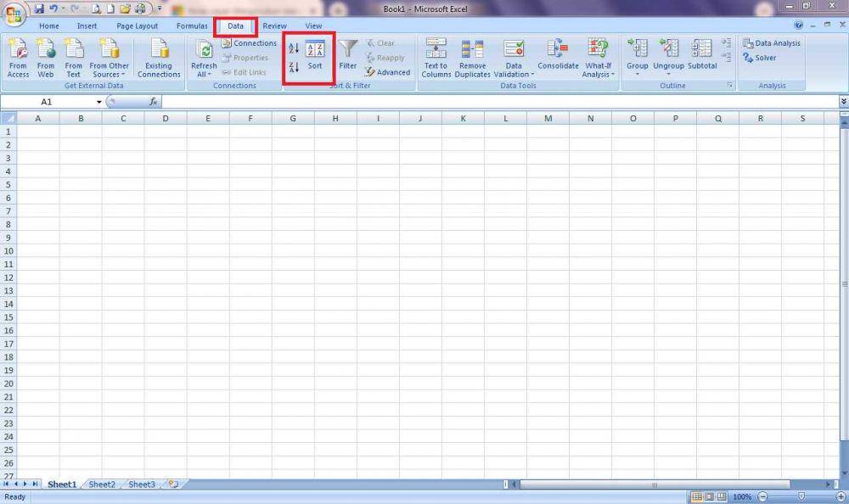Open the Sort dialog
This screenshot has width=849, height=504.
pos(315,55)
